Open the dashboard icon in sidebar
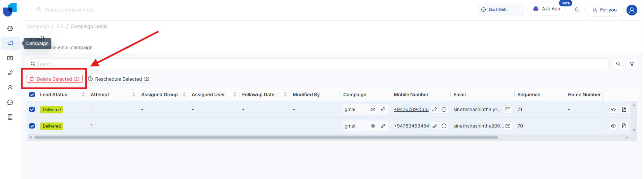The image size is (644, 179). coord(10,29)
